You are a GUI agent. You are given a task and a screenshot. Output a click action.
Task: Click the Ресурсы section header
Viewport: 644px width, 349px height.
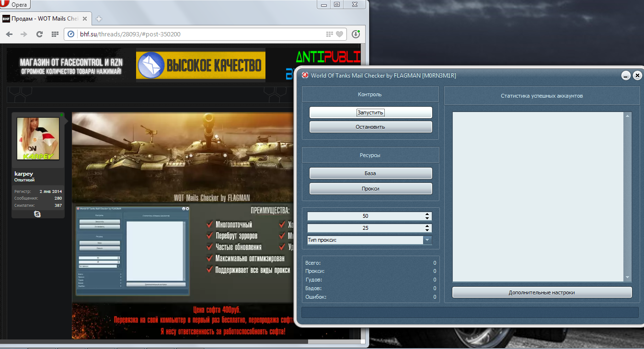click(x=370, y=155)
